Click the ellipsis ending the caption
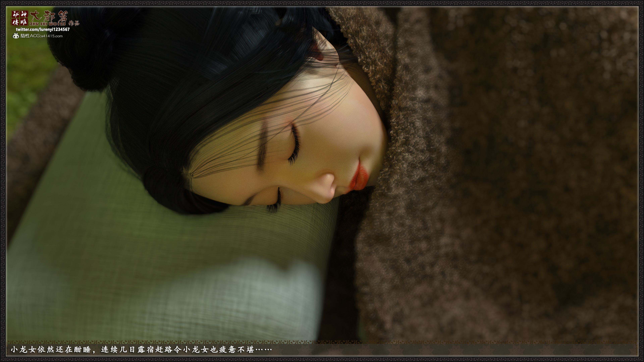This screenshot has height=362, width=644. [263, 349]
